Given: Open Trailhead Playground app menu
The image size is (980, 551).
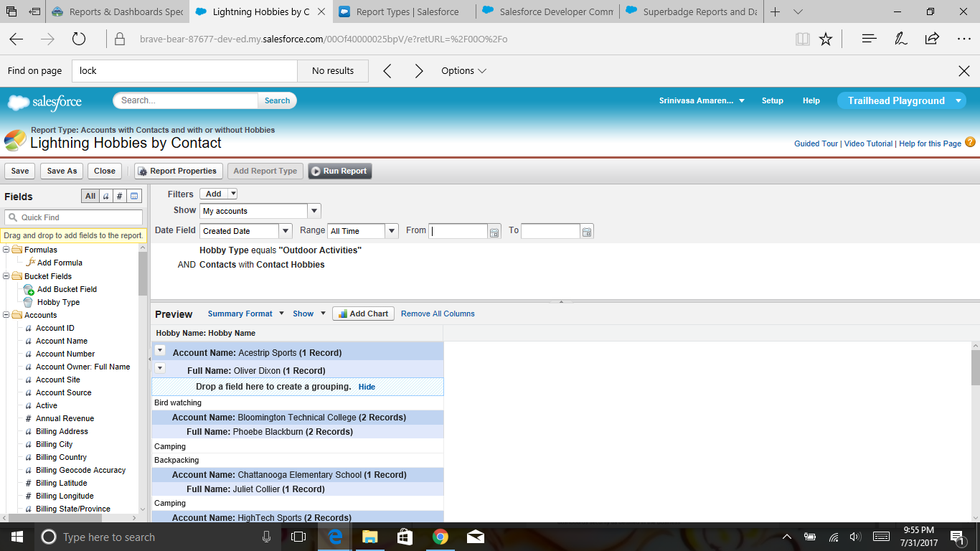Looking at the screenshot, I should 902,101.
